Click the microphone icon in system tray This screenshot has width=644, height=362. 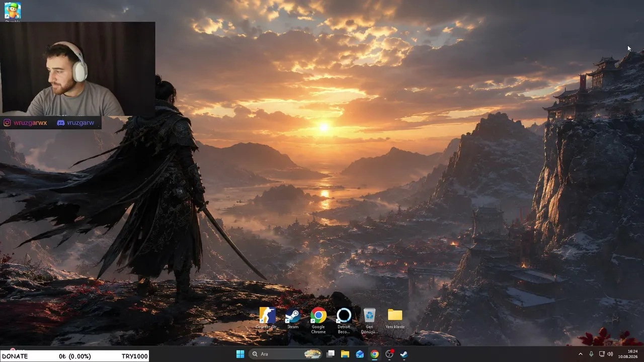591,354
